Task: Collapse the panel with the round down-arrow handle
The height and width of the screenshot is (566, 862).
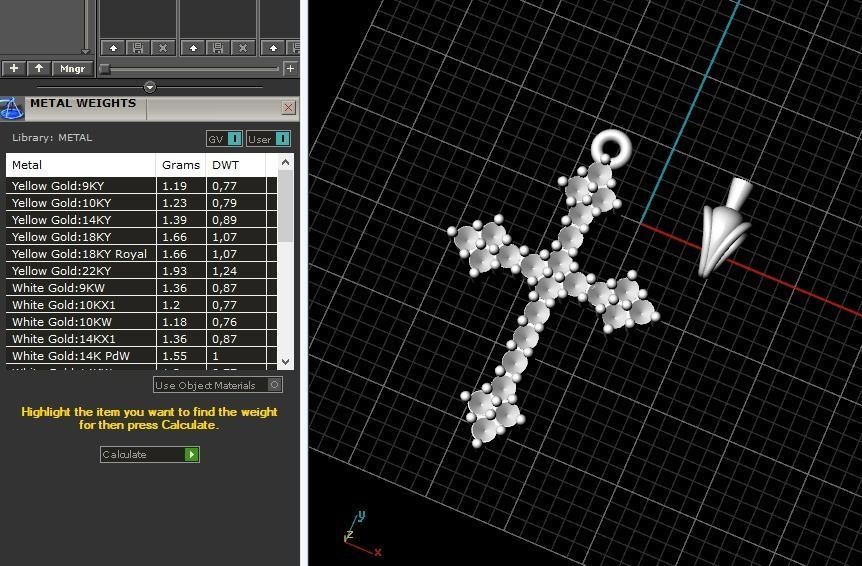Action: [150, 87]
